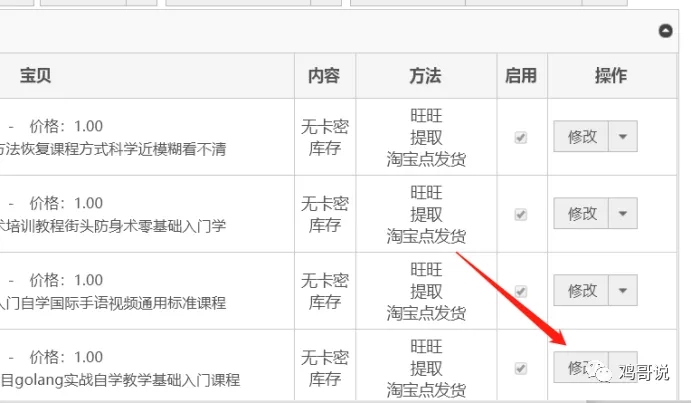Toggle 启用 checkbox for 街头防身术 row
The height and width of the screenshot is (403, 692).
coord(521,215)
